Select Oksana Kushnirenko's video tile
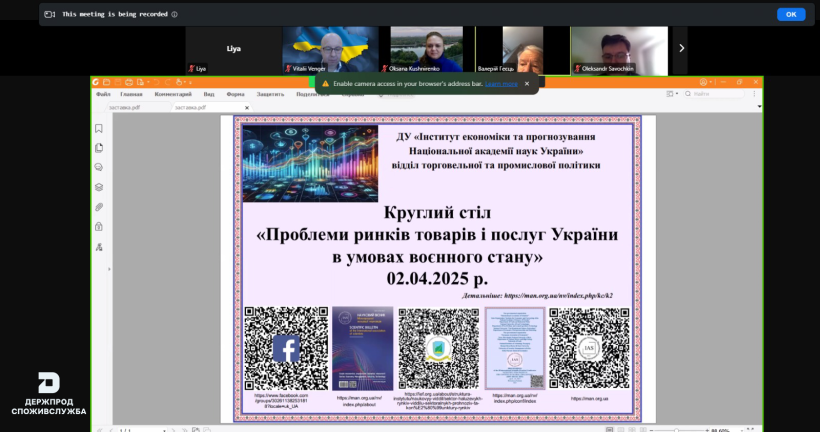Image resolution: width=820 pixels, height=432 pixels. (427, 50)
